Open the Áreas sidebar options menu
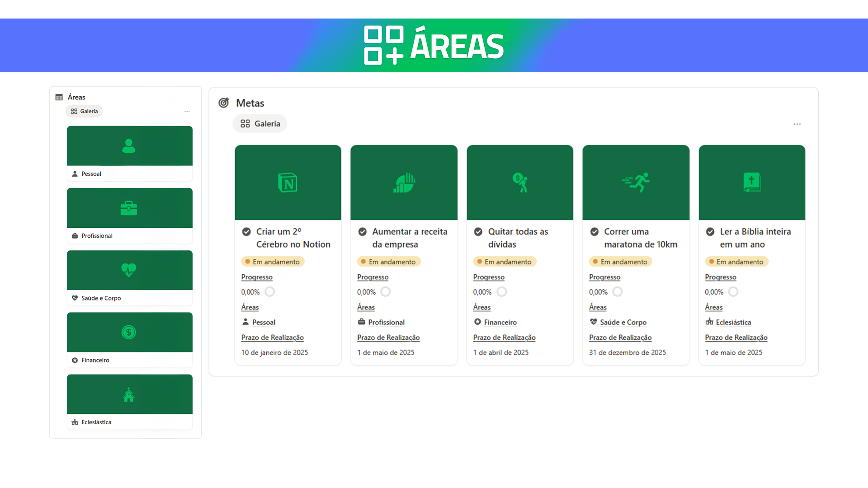 [x=187, y=111]
